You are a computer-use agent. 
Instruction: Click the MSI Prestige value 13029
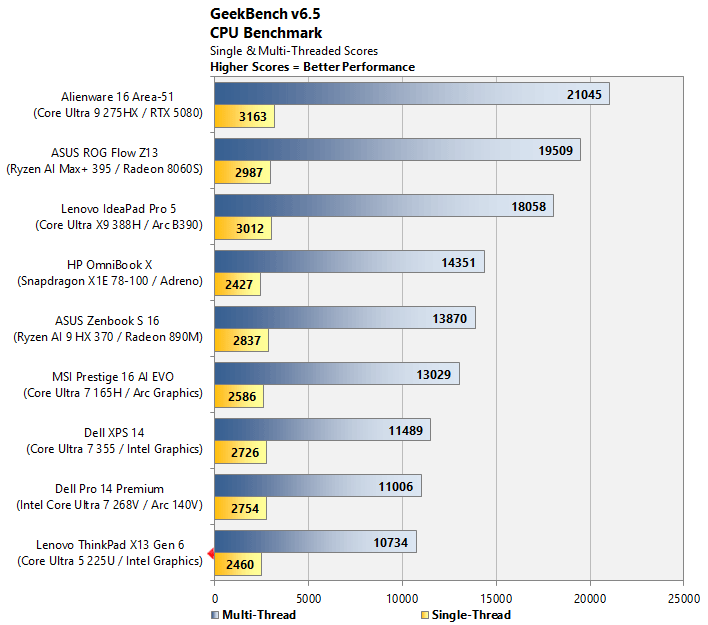pyautogui.click(x=433, y=374)
